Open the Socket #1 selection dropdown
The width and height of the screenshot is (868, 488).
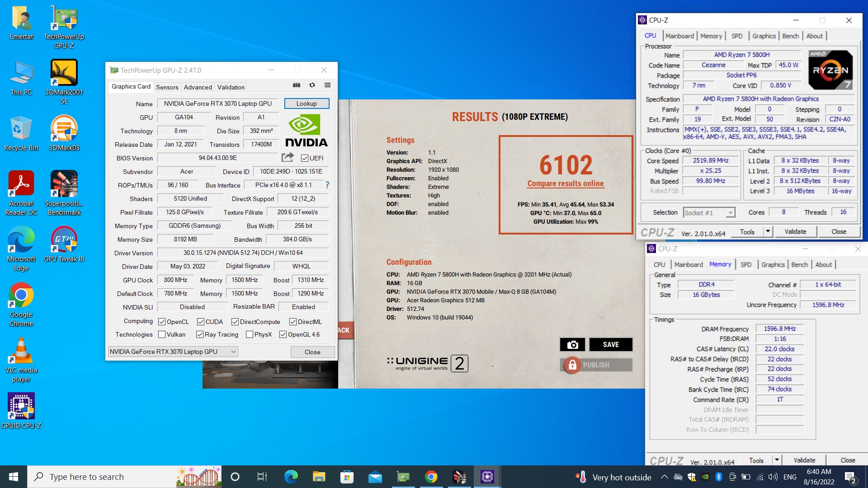click(x=709, y=212)
